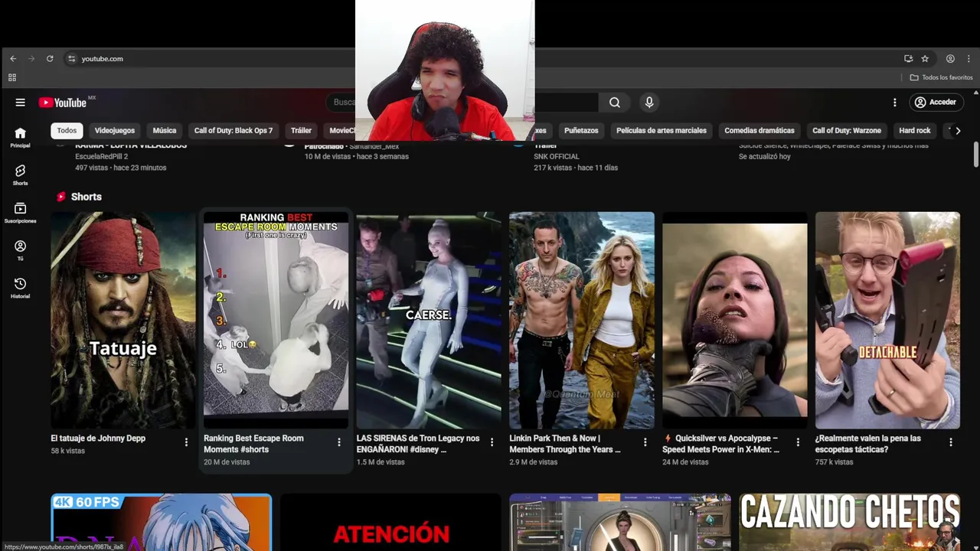Open Suscripciones in the sidebar
Screen dimensions: 980x551
20,213
